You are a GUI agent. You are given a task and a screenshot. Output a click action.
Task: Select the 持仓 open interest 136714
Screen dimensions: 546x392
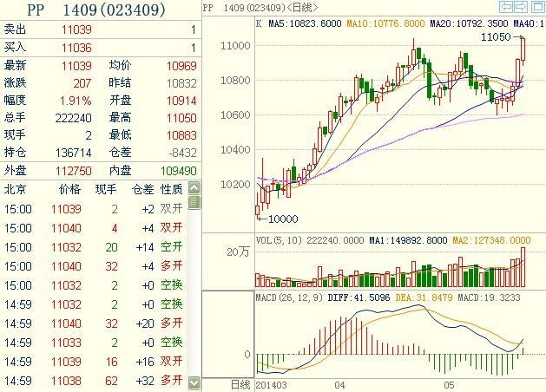74,153
